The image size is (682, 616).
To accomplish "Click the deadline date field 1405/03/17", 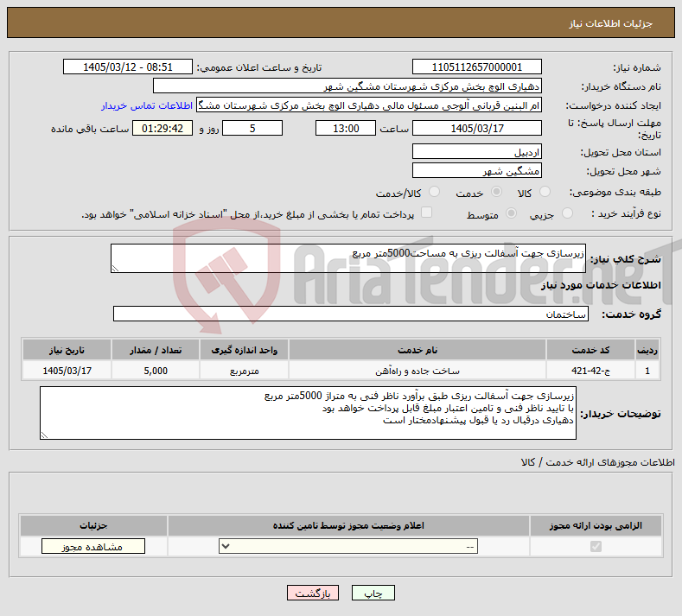I will pyautogui.click(x=476, y=128).
